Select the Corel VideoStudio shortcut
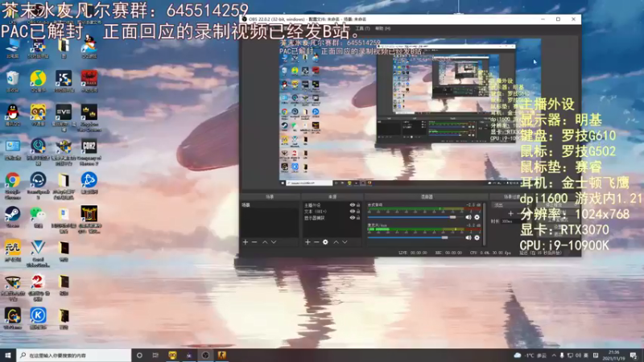Image resolution: width=644 pixels, height=362 pixels. pyautogui.click(x=38, y=253)
